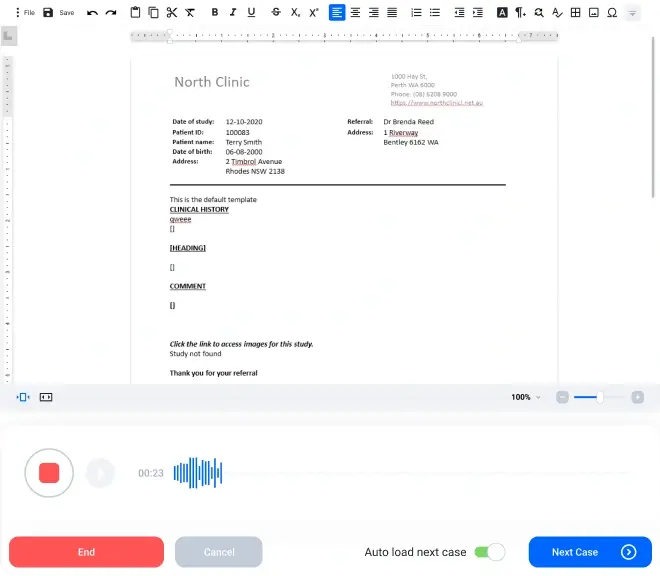Click the audio waveform in recorder
This screenshot has height=576, width=660.
click(x=198, y=473)
